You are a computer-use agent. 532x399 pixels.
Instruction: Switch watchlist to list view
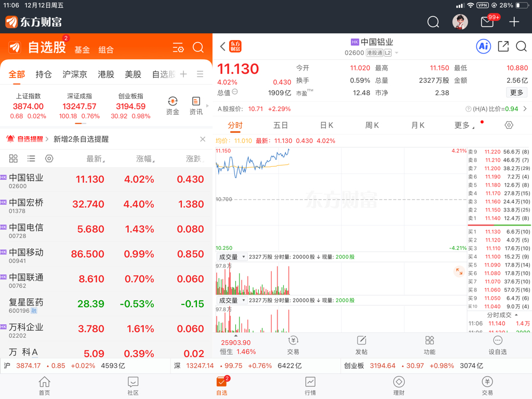[31, 158]
